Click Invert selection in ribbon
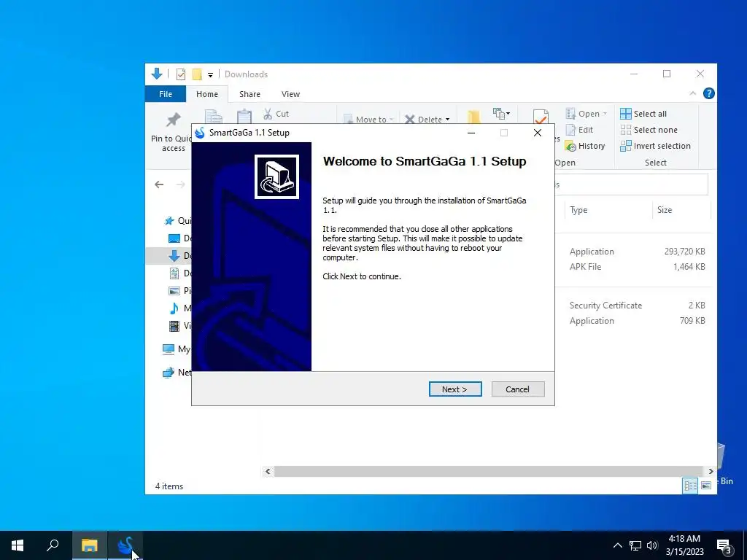Screen dimensions: 747x560 click(655, 146)
